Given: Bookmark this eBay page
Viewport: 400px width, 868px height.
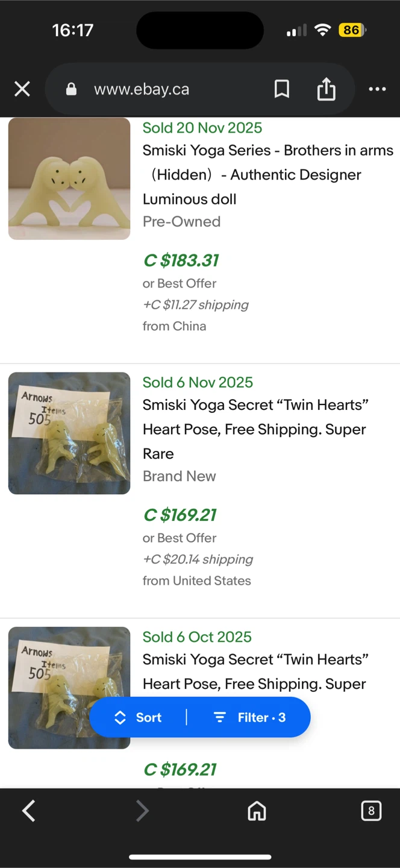Looking at the screenshot, I should pos(281,89).
